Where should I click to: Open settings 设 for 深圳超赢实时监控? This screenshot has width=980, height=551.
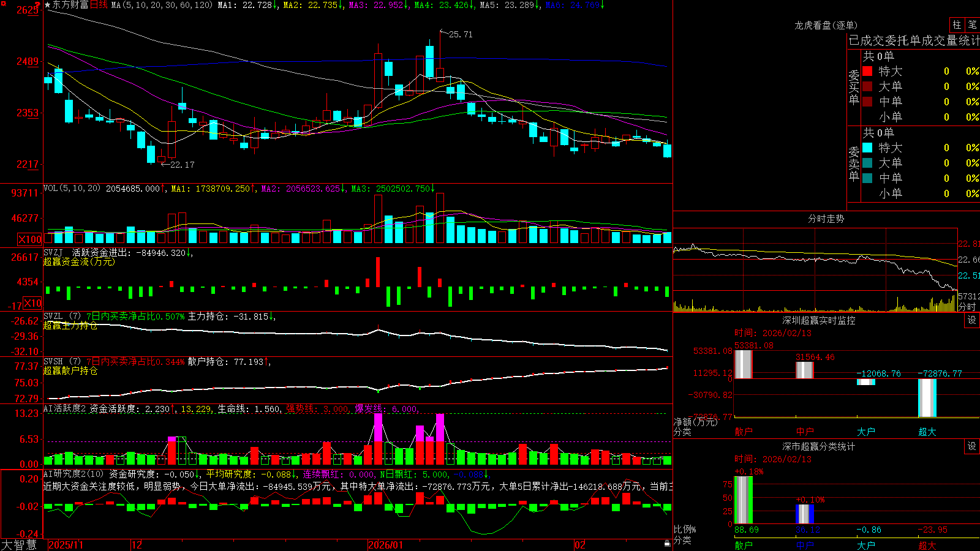tap(972, 320)
